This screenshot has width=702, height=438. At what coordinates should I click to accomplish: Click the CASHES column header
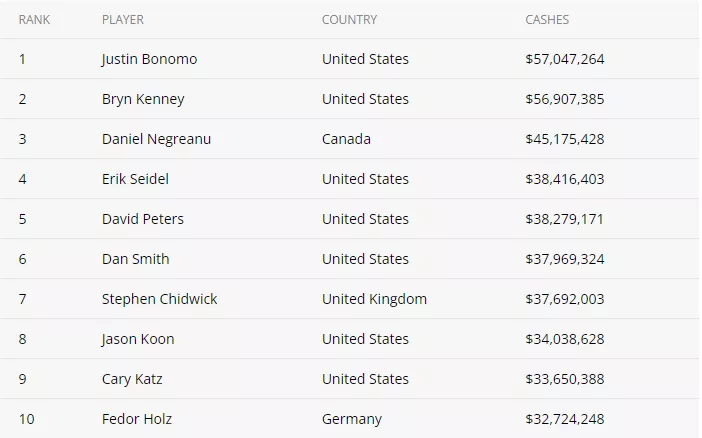coord(547,20)
